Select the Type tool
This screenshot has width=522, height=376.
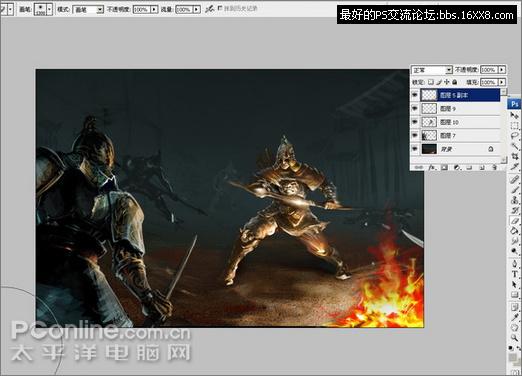[x=514, y=274]
